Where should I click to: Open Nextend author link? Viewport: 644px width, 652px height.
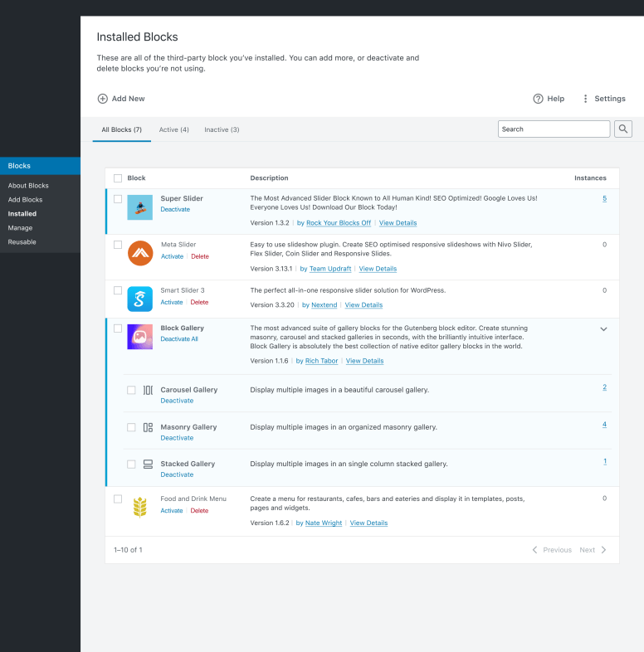pos(324,304)
